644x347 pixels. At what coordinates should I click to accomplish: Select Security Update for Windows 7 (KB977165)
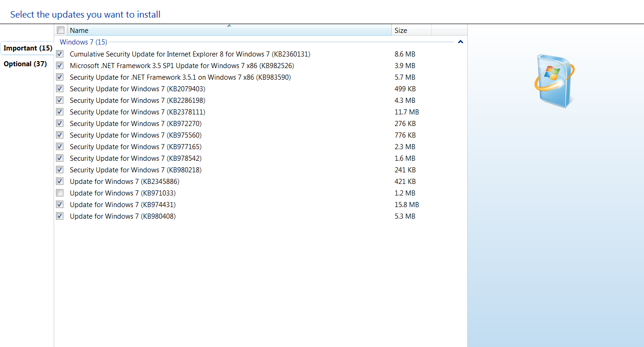[x=136, y=147]
